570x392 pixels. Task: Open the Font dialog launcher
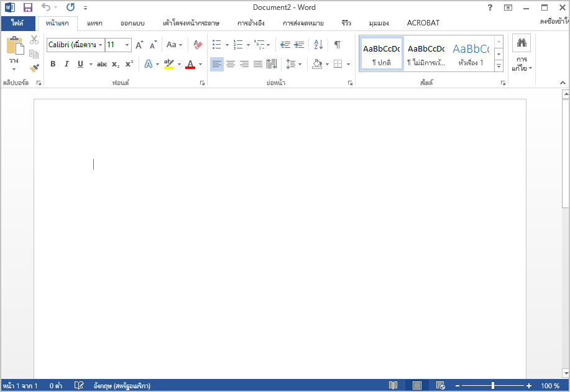(202, 83)
